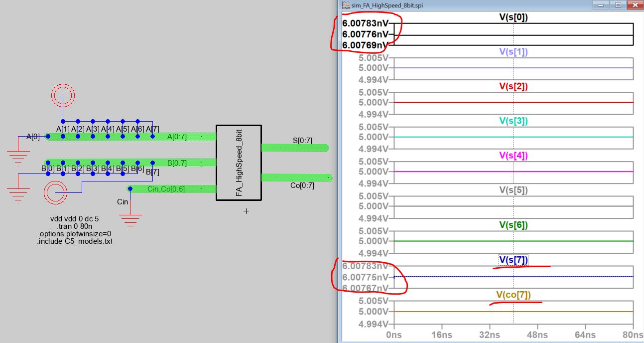Select the lower VDD symbol near B[7]
Screen dimensions: 644x343
(55, 193)
